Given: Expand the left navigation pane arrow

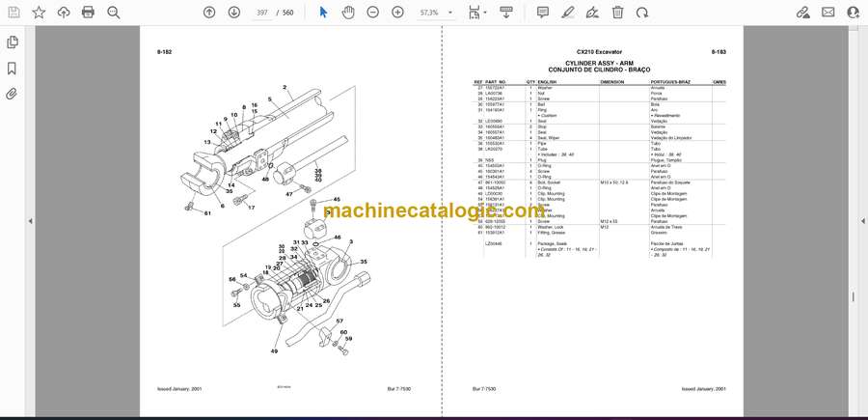Looking at the screenshot, I should click(x=31, y=221).
